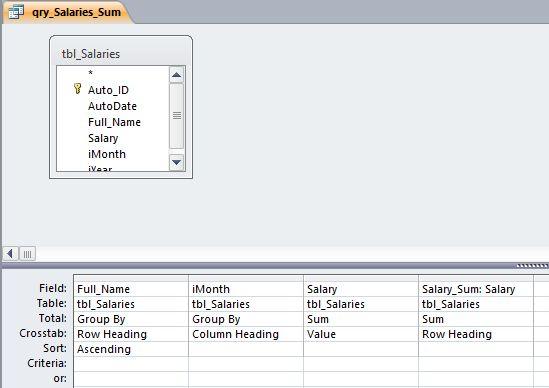
Task: Click the field list scroll down arrow
Action: (176, 162)
